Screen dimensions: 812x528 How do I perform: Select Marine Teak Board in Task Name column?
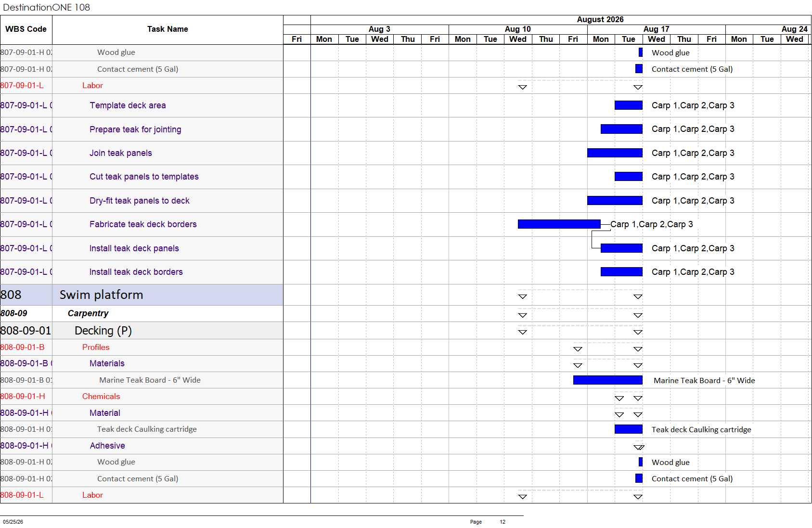pyautogui.click(x=150, y=380)
